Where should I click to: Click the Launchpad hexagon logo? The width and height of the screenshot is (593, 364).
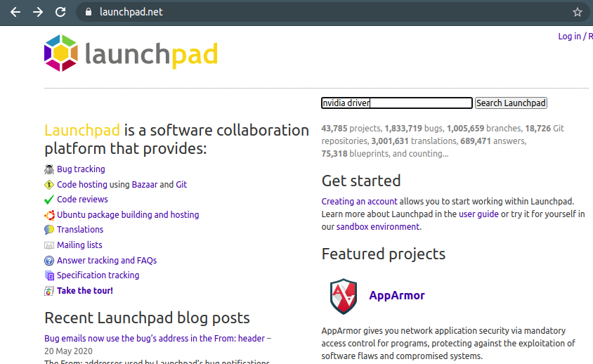point(61,53)
